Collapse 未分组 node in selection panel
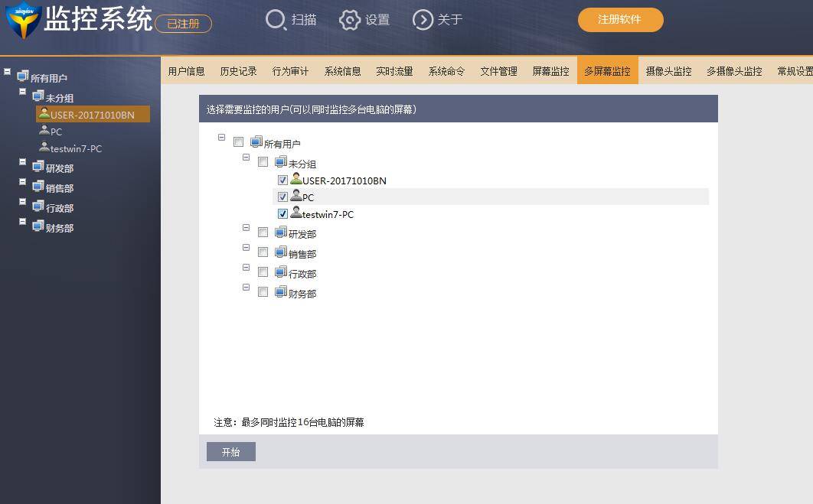This screenshot has width=813, height=504. 247,157
